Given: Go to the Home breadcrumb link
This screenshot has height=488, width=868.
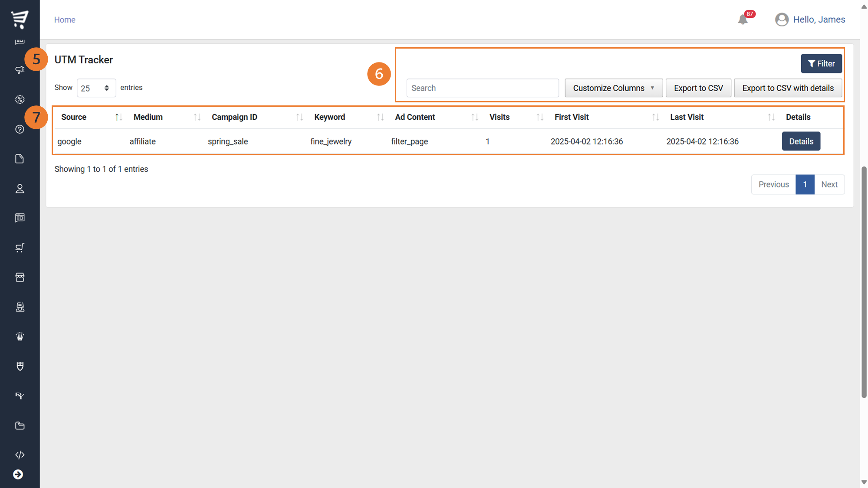Looking at the screenshot, I should click(65, 20).
